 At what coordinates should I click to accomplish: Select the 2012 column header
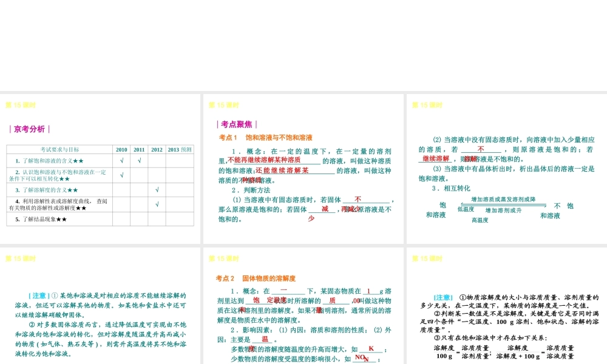[157, 149]
